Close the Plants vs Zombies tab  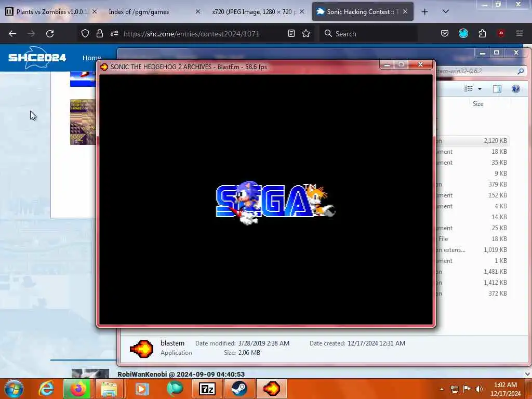pyautogui.click(x=95, y=11)
